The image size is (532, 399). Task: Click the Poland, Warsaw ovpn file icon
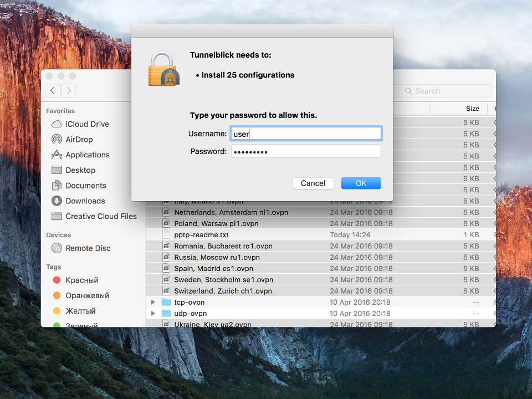coord(166,223)
